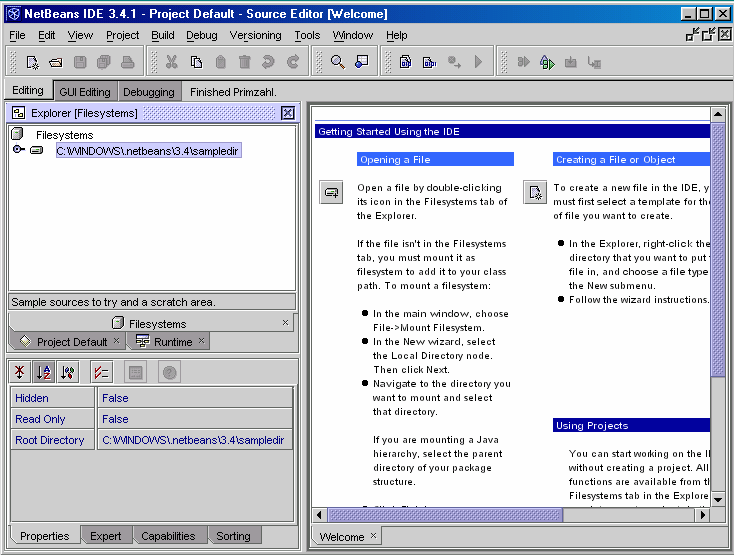The width and height of the screenshot is (734, 555).
Task: Click the Cut scissors icon
Action: 172,62
